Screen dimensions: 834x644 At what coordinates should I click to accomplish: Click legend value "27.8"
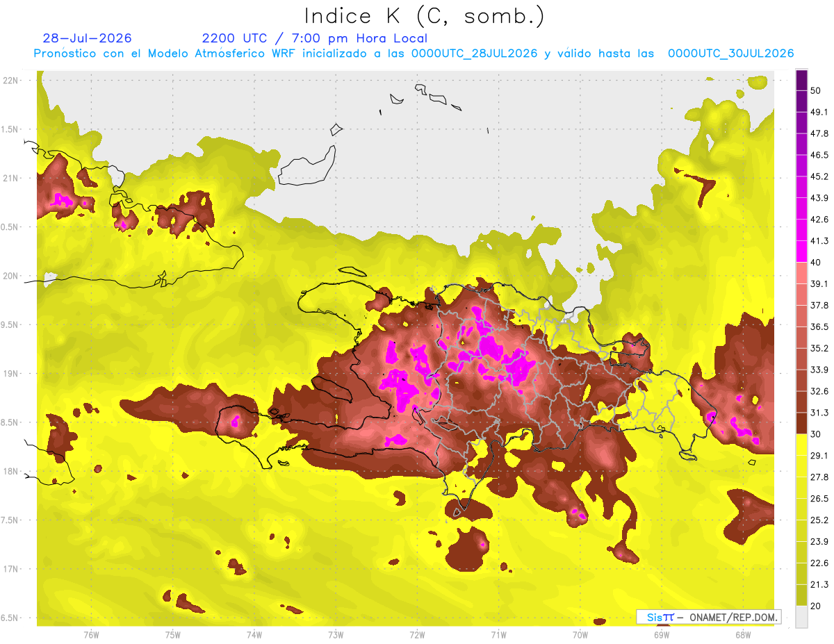[x=819, y=477]
